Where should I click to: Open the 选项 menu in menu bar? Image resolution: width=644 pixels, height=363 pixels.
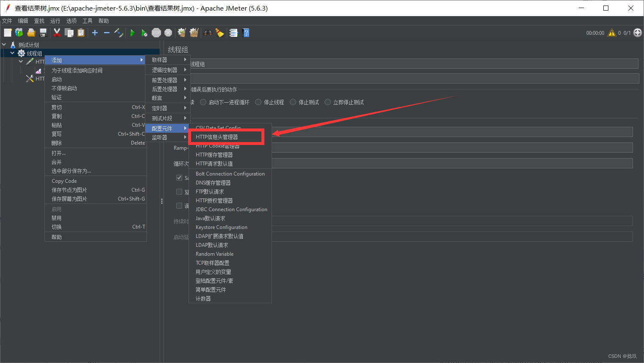click(71, 21)
